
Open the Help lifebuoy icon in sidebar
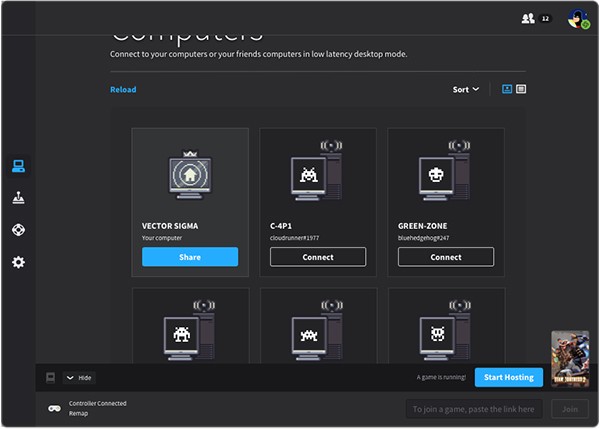pyautogui.click(x=18, y=230)
